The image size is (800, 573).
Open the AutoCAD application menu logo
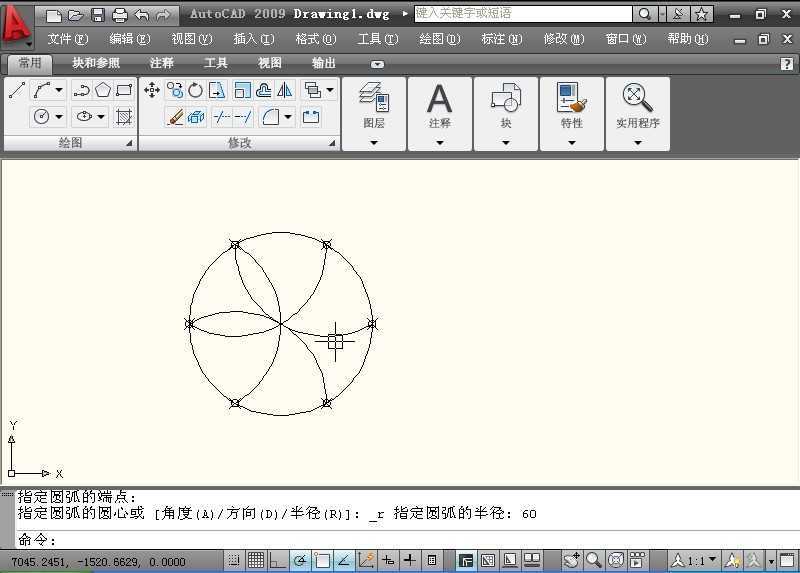point(17,25)
